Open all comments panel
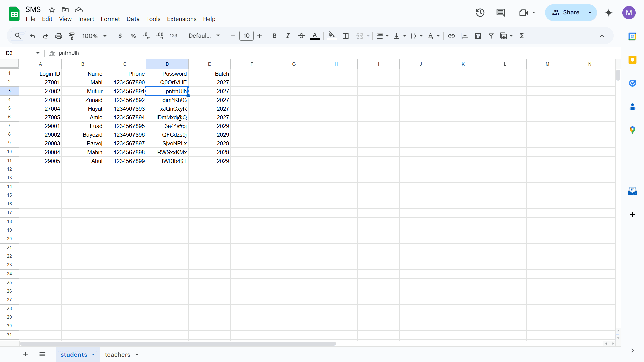Image resolution: width=644 pixels, height=362 pixels. (x=501, y=13)
